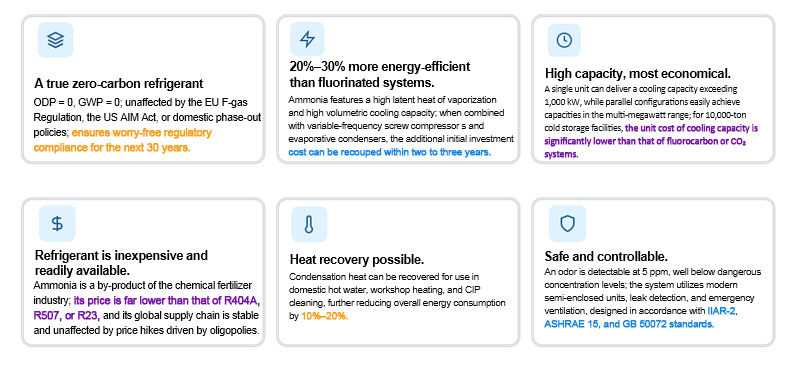This screenshot has height=373, width=800.
Task: Click 'Refrigerant is inexpensive and readily available' heading
Action: point(121,262)
